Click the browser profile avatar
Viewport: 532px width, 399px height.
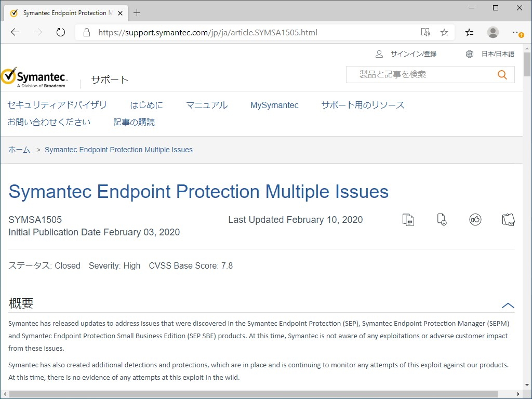coord(493,32)
